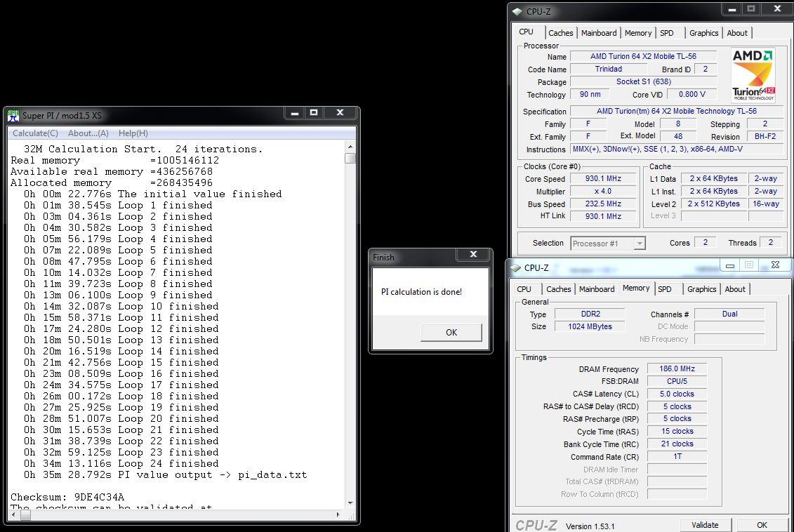Open the Help(H) menu in Super PI
Screen dimensions: 794x532
point(133,133)
